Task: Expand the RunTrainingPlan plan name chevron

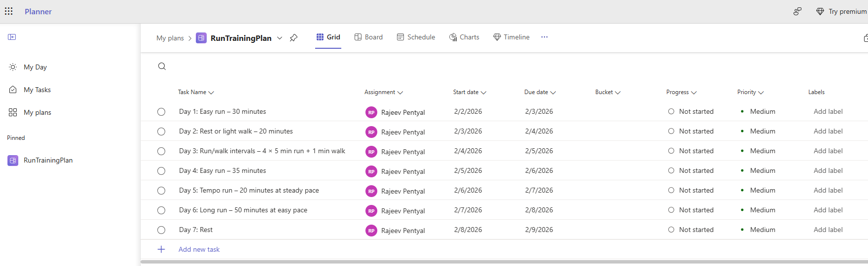Action: pos(280,38)
